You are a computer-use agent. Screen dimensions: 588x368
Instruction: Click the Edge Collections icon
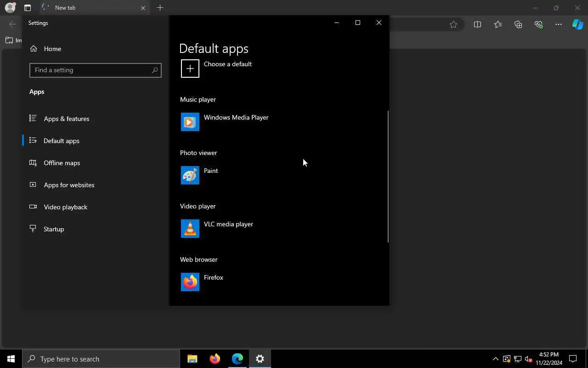tap(518, 24)
